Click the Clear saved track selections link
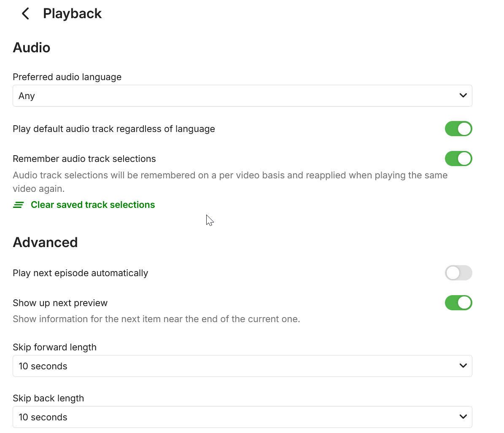 [93, 205]
